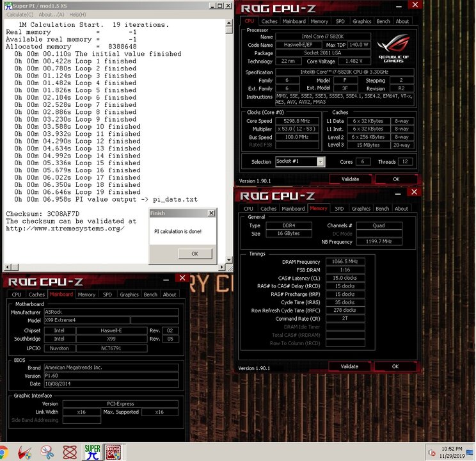Click the Multiplier x 53.0 value
476x461 pixels.
[297, 129]
